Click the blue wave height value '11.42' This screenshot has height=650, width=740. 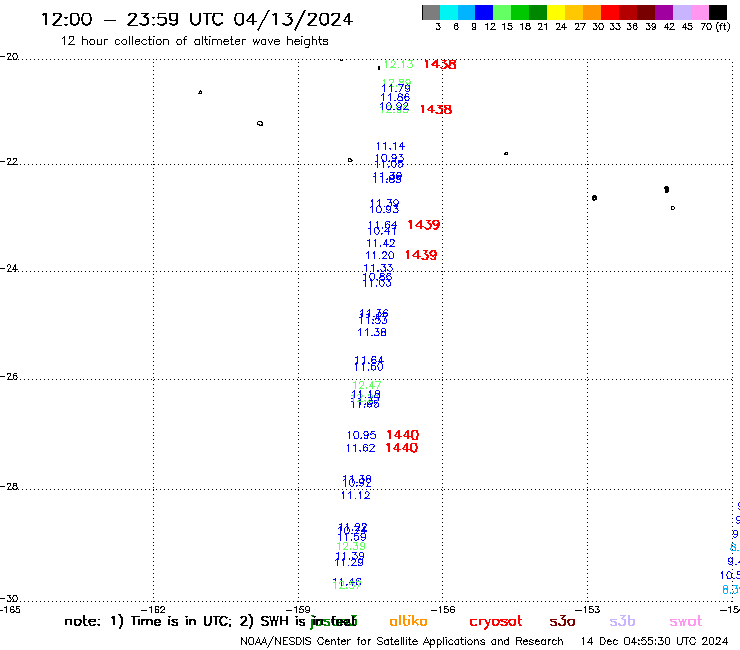(x=381, y=244)
